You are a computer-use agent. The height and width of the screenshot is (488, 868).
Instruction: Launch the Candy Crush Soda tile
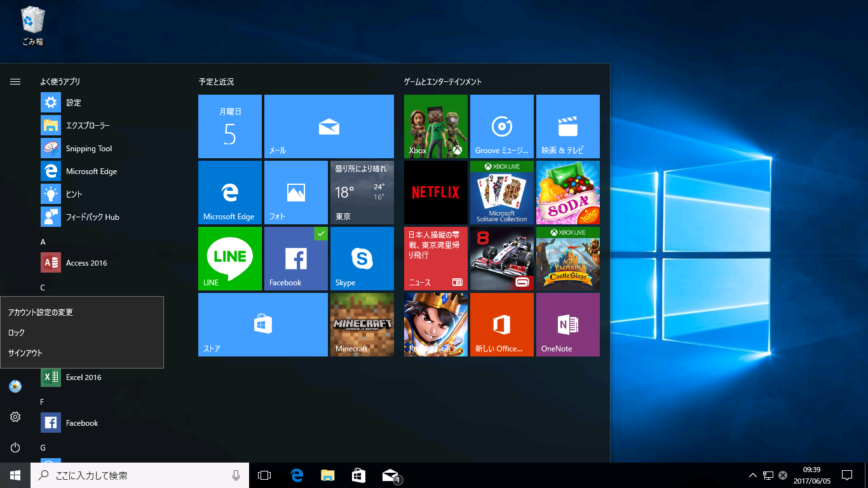pyautogui.click(x=568, y=193)
